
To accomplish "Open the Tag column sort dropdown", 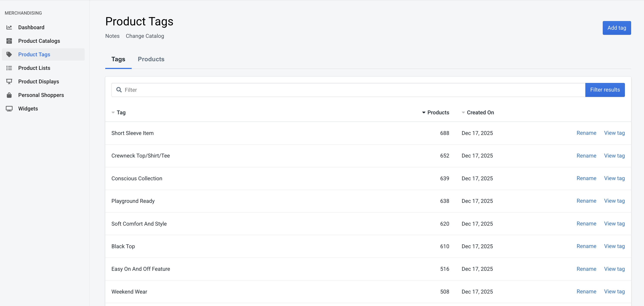I will tap(113, 113).
